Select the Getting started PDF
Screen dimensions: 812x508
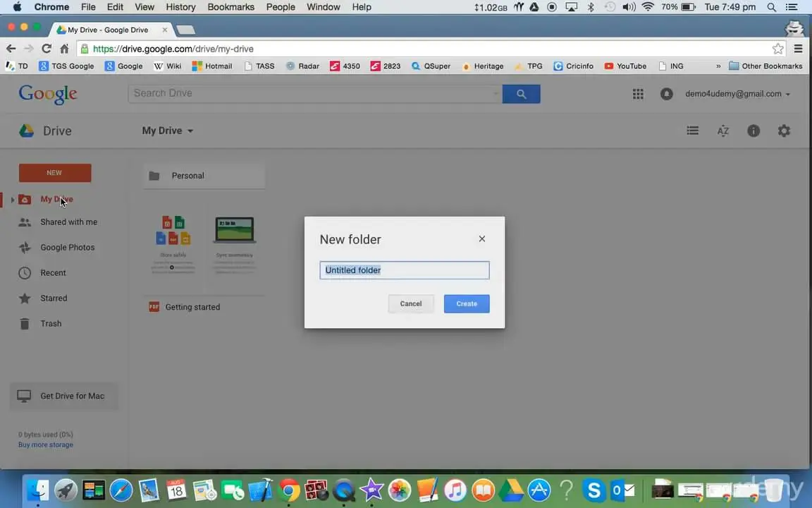[x=204, y=307]
